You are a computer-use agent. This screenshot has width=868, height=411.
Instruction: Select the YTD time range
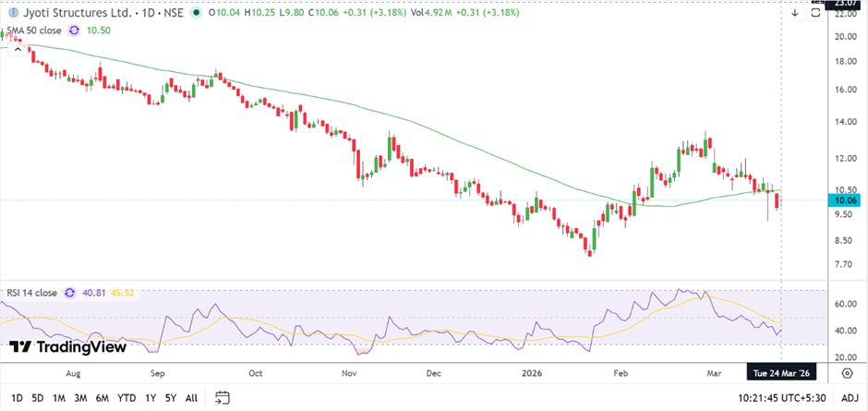(127, 398)
